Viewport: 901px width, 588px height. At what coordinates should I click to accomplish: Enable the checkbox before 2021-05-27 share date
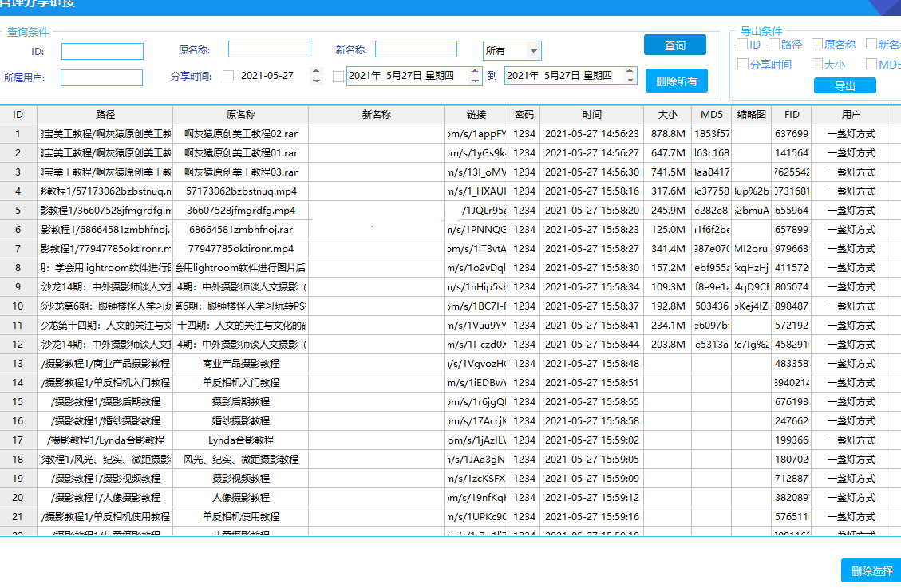pos(228,77)
